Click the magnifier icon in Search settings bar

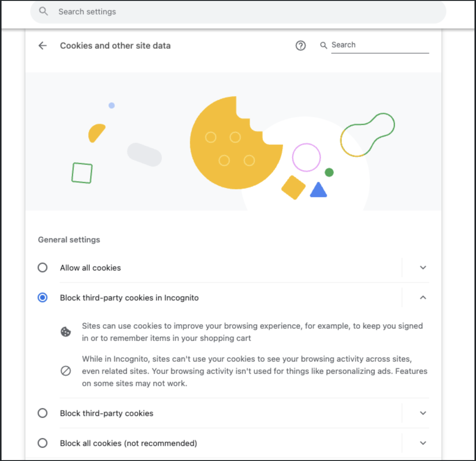point(43,12)
